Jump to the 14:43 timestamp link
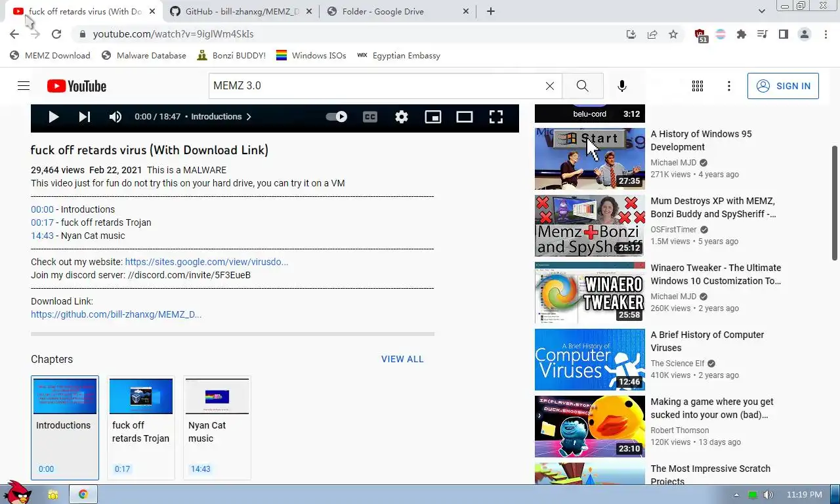Image resolution: width=840 pixels, height=504 pixels. click(42, 236)
